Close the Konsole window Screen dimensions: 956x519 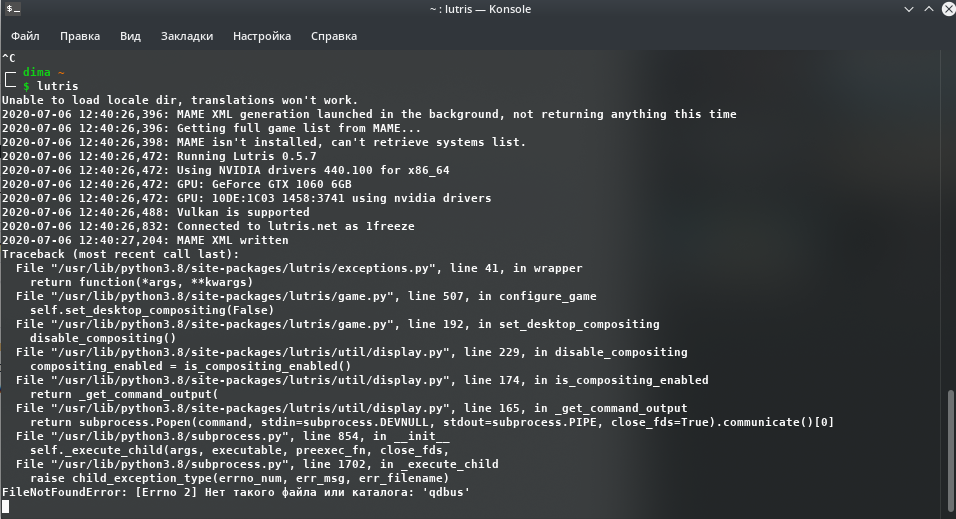point(949,9)
